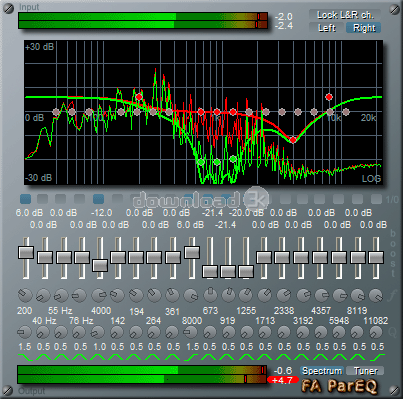
Task: Click the -12.0 dB gain slider handle
Action: (100, 265)
